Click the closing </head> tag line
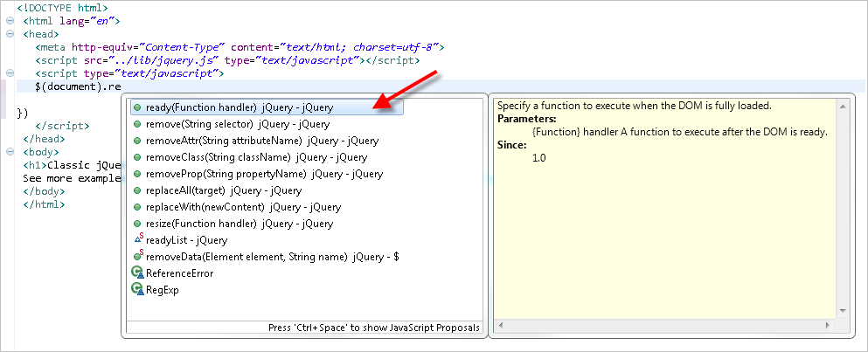The width and height of the screenshot is (868, 352). tap(44, 139)
